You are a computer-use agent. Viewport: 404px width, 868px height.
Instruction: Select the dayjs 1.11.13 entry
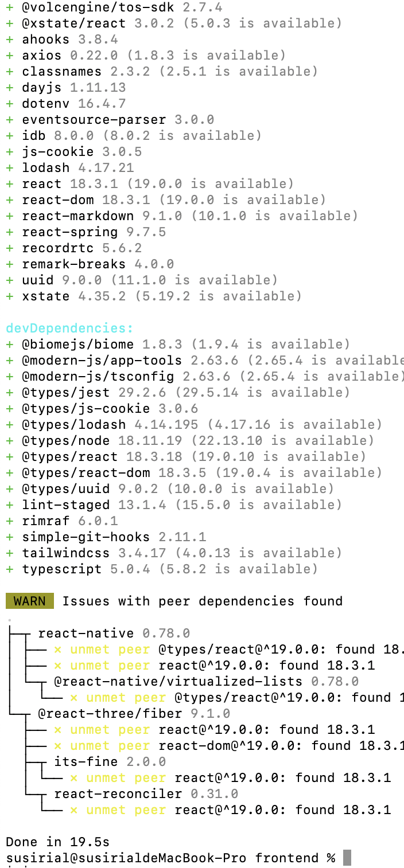point(66,88)
